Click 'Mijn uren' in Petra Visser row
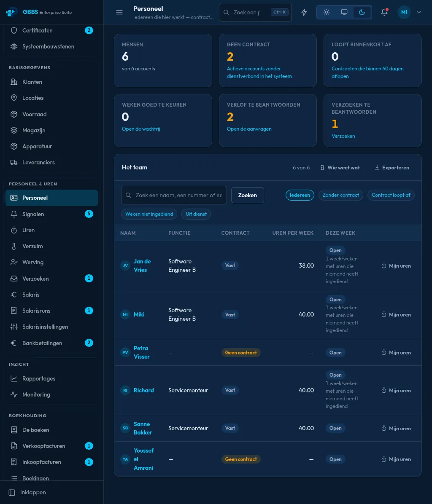Image resolution: width=432 pixels, height=504 pixels. 396,353
